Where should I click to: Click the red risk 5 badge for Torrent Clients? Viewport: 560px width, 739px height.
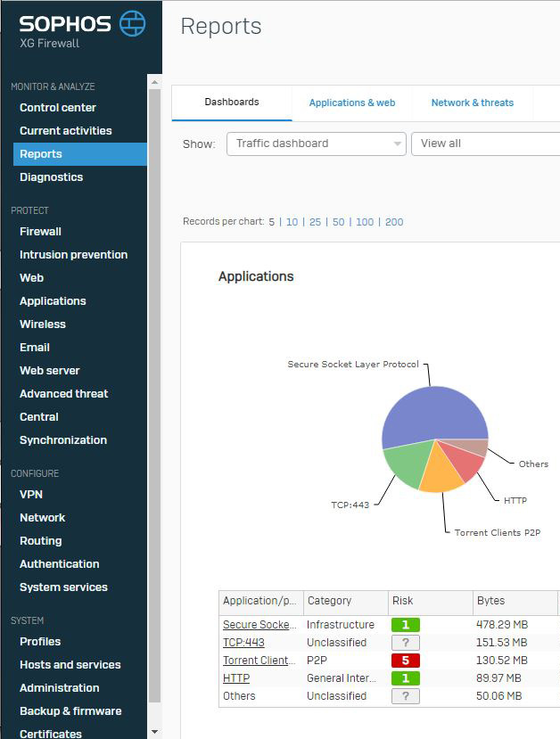406,661
